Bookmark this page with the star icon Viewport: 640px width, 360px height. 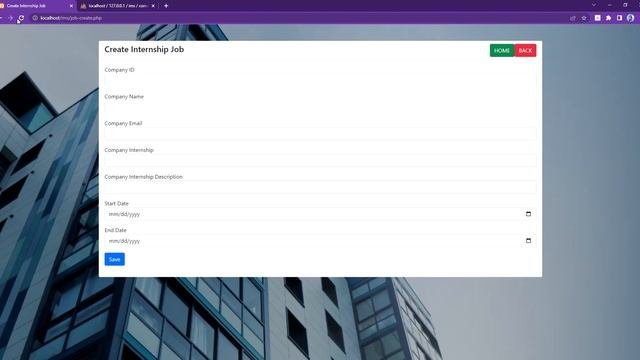(x=584, y=18)
